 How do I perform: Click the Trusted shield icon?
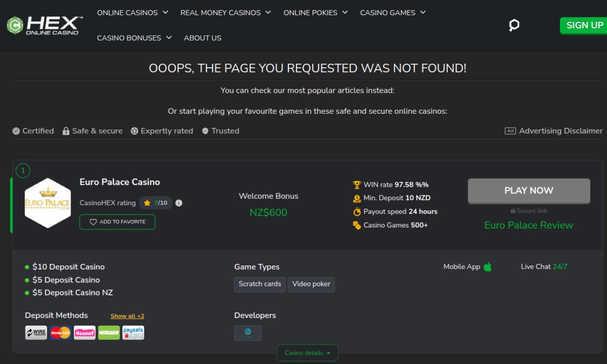coord(205,131)
